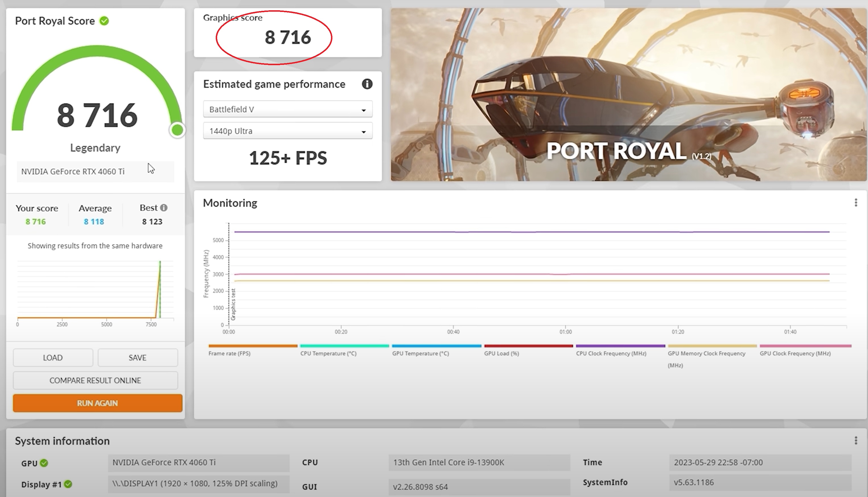This screenshot has height=497, width=868.
Task: Click the Port Royal banner image
Action: pos(628,94)
